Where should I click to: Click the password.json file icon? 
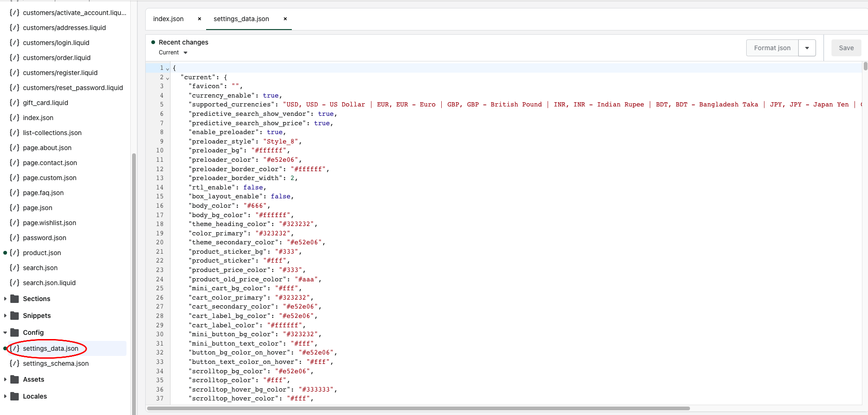click(15, 238)
